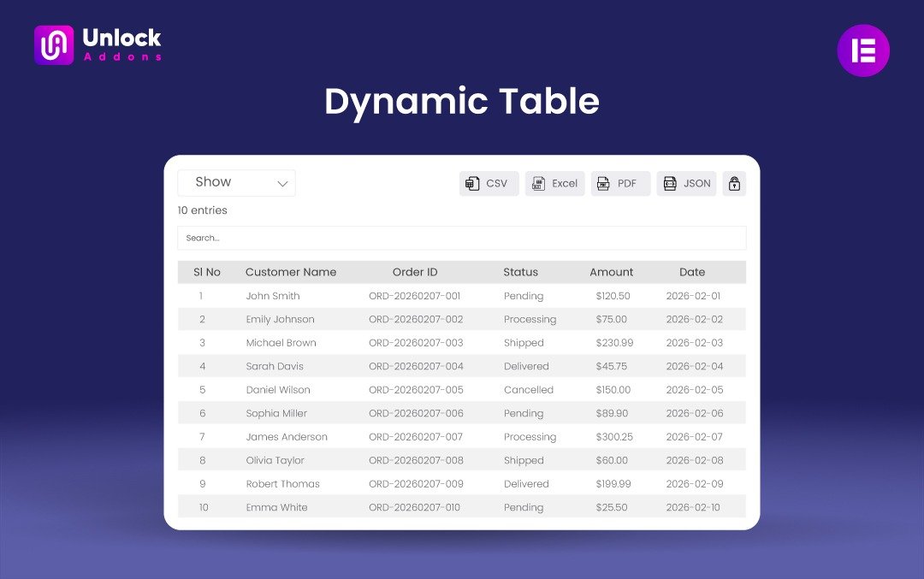The height and width of the screenshot is (579, 924).
Task: Click the Elementor logo icon
Action: (x=862, y=50)
